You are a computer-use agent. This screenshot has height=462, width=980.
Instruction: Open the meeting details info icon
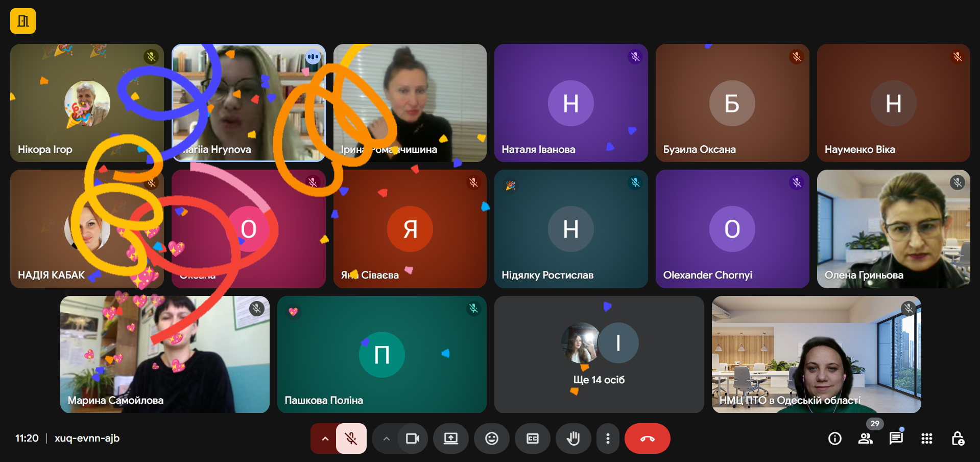[x=834, y=438]
